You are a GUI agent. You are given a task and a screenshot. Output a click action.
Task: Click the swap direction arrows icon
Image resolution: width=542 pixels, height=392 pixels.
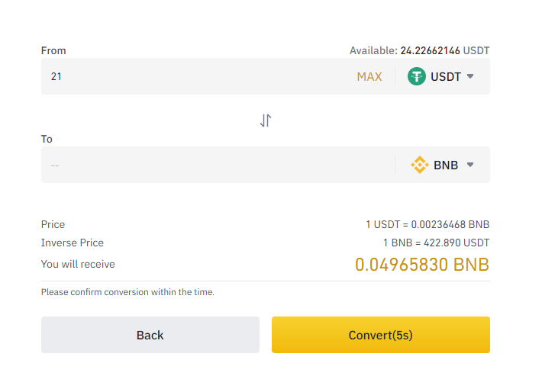pos(266,120)
